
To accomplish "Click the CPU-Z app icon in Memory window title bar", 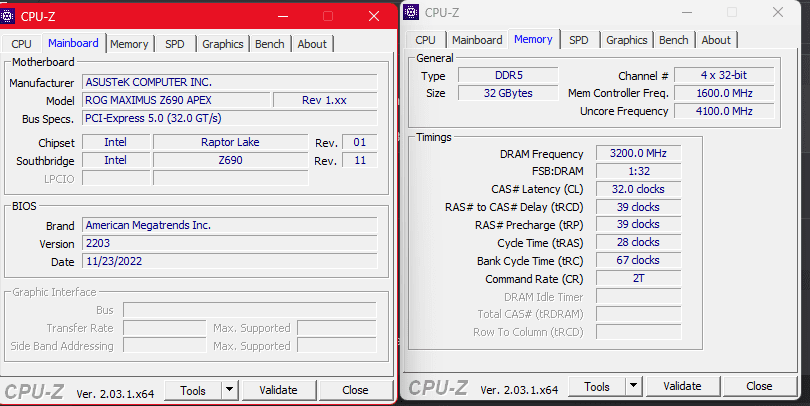I will (411, 12).
